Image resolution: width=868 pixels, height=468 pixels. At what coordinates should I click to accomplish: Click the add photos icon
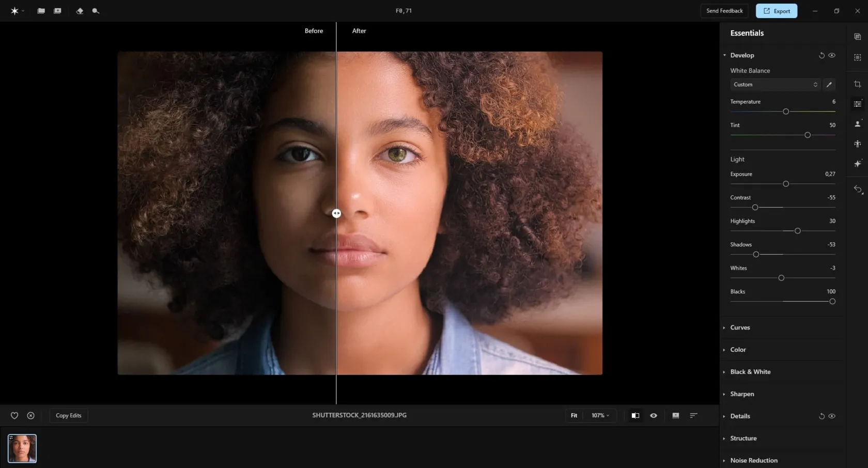click(x=57, y=11)
